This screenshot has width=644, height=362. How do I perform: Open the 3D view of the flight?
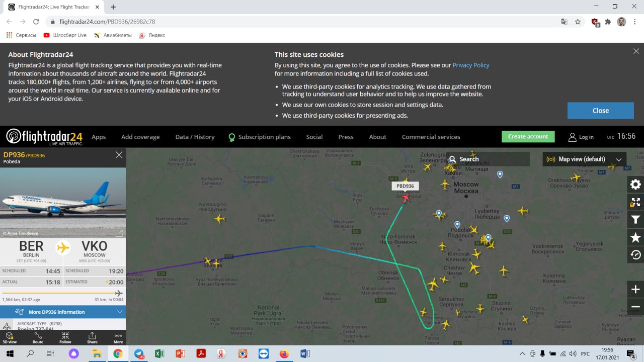point(9,337)
